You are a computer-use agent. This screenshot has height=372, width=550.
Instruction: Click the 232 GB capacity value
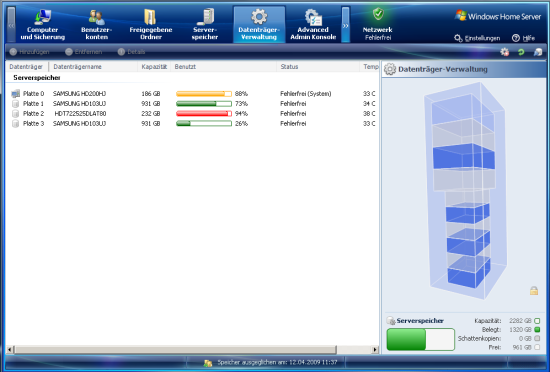[x=151, y=114]
